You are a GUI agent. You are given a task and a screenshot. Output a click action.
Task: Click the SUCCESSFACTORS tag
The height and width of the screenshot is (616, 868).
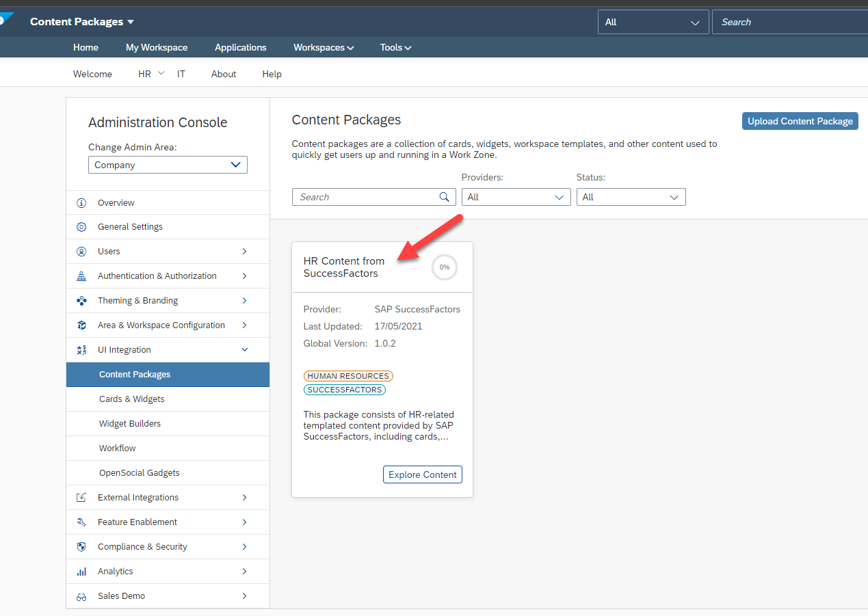point(345,390)
